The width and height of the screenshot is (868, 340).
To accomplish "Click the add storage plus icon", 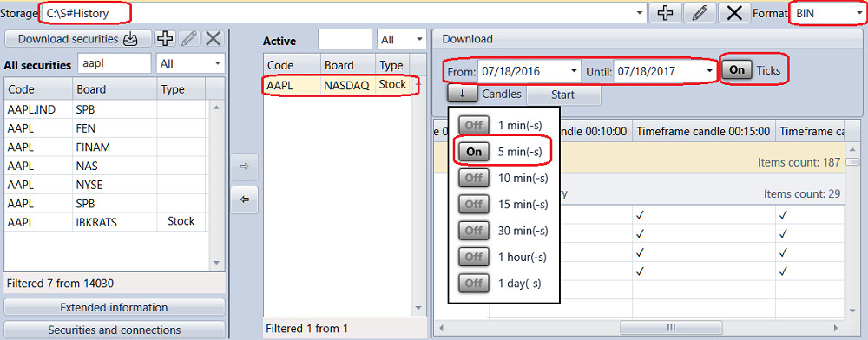I will click(x=666, y=13).
